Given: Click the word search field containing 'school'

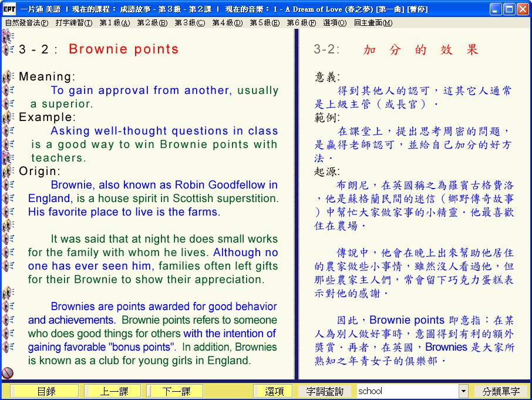Looking at the screenshot, I should pos(406,391).
